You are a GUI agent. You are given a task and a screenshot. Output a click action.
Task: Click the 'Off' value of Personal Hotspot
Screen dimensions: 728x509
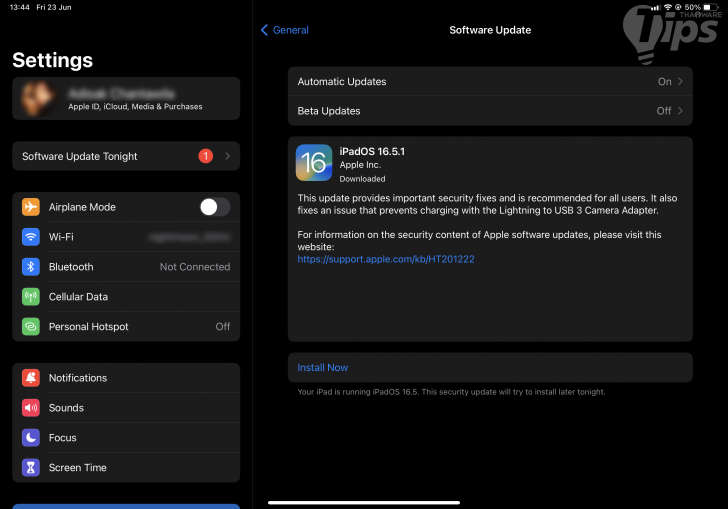[223, 326]
